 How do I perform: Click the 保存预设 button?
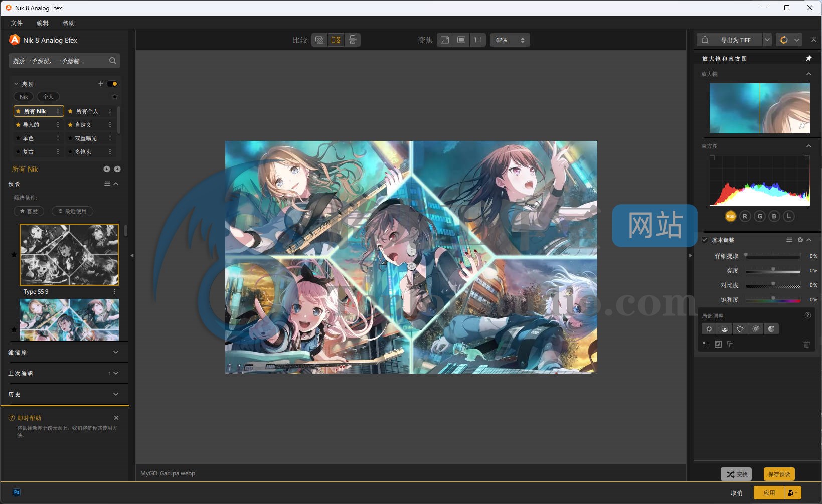click(x=779, y=474)
